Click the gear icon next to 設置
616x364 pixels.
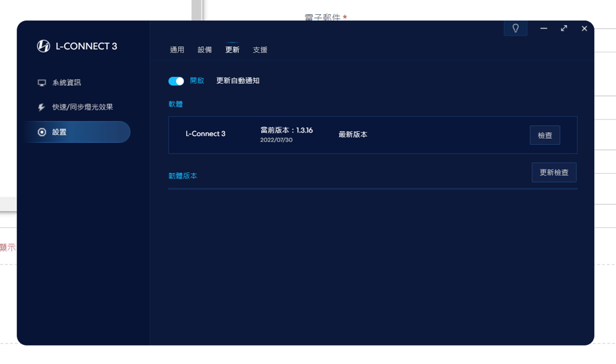tap(41, 132)
